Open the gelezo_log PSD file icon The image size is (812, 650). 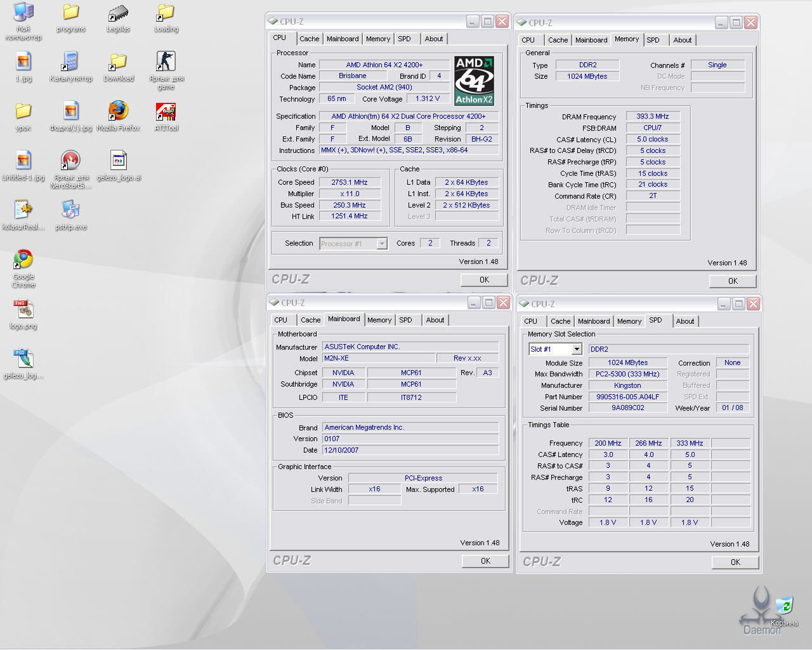coord(23,359)
